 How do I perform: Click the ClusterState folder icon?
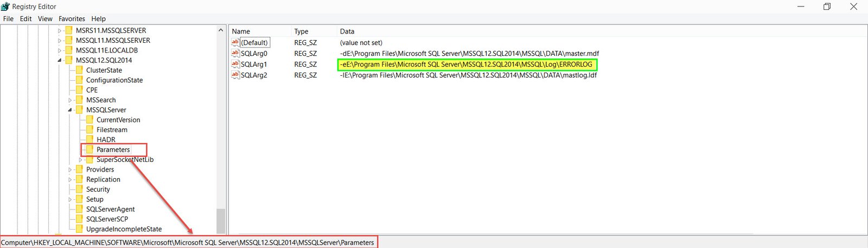tap(79, 70)
